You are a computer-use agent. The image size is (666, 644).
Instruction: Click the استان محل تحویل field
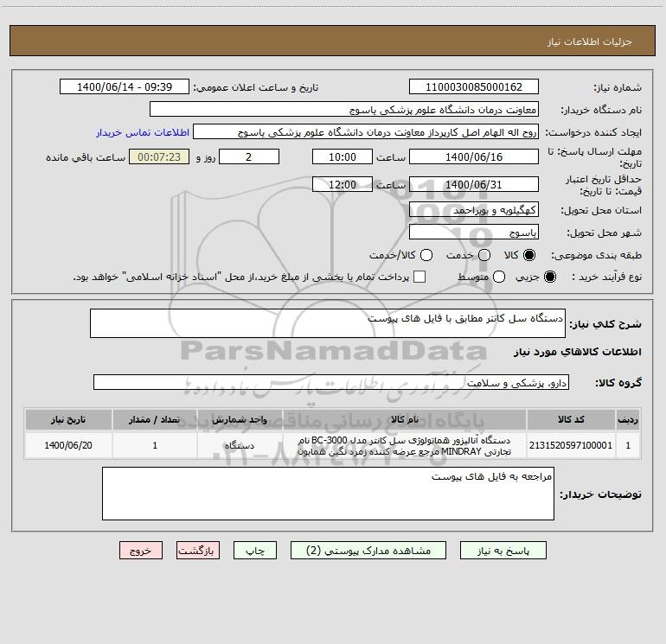click(474, 210)
